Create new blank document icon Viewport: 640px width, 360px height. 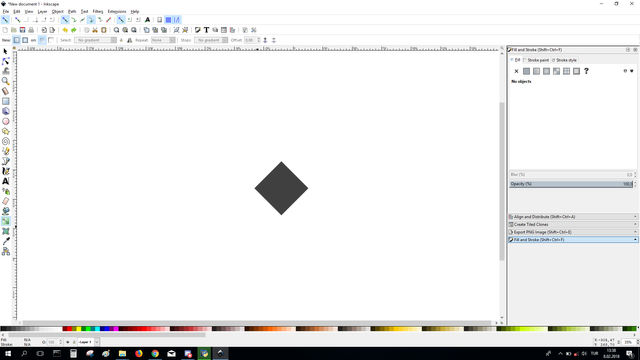(x=5, y=30)
